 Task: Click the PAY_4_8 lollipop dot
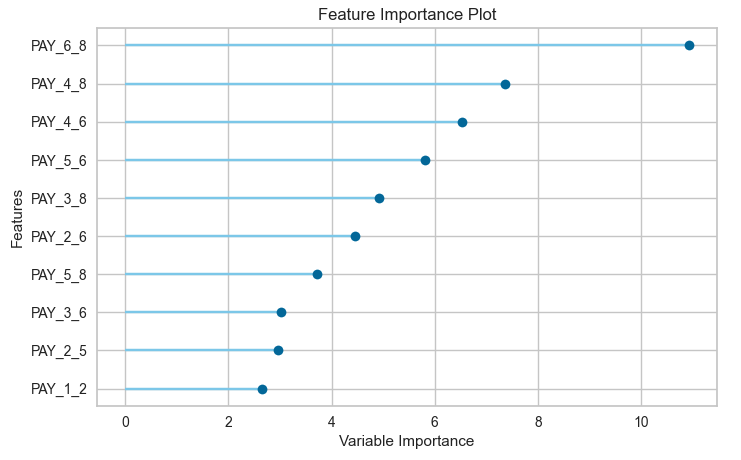pyautogui.click(x=505, y=84)
